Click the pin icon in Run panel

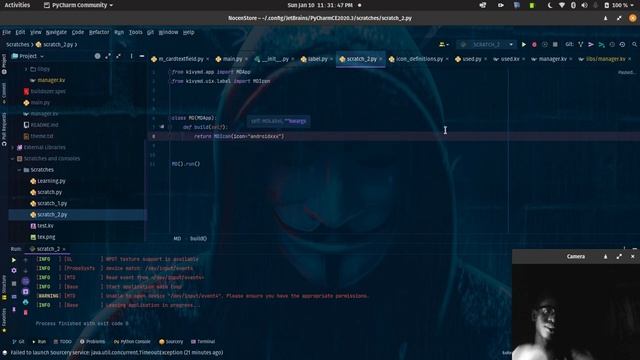pyautogui.click(x=14, y=310)
